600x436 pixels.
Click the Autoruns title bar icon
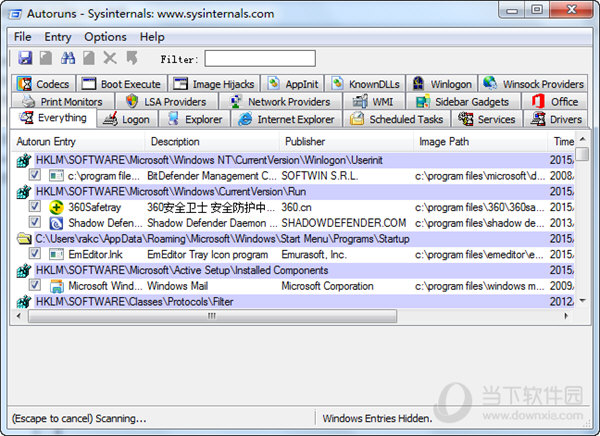tap(16, 14)
